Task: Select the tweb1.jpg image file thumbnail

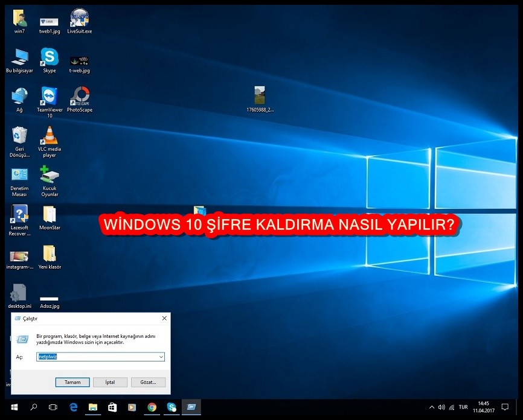Action: tap(50, 21)
